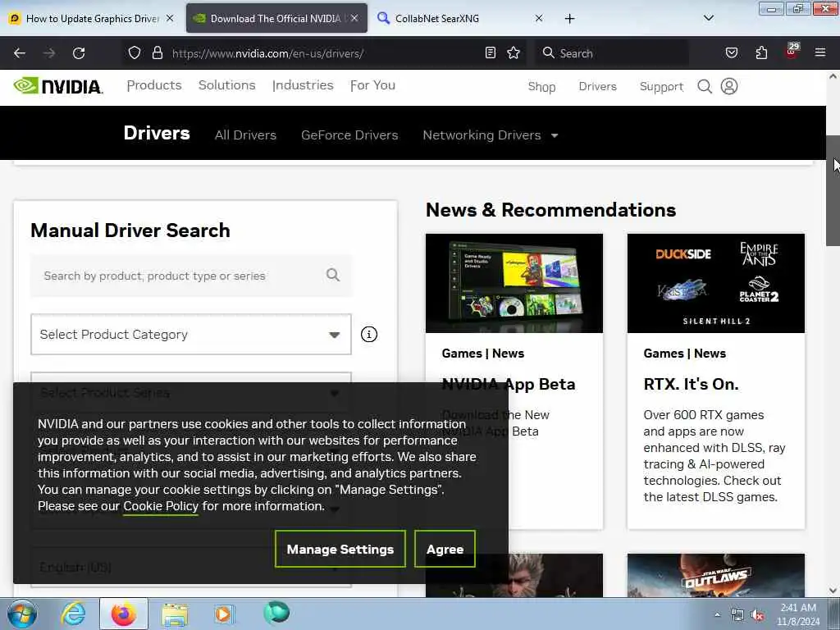Open the media player taskbar icon
The height and width of the screenshot is (630, 840).
pos(223,614)
